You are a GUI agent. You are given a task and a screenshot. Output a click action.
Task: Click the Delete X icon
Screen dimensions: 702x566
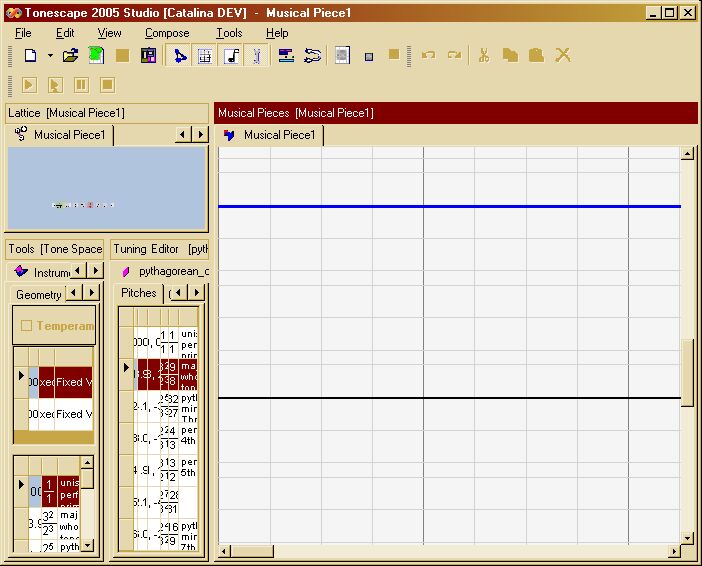point(563,56)
